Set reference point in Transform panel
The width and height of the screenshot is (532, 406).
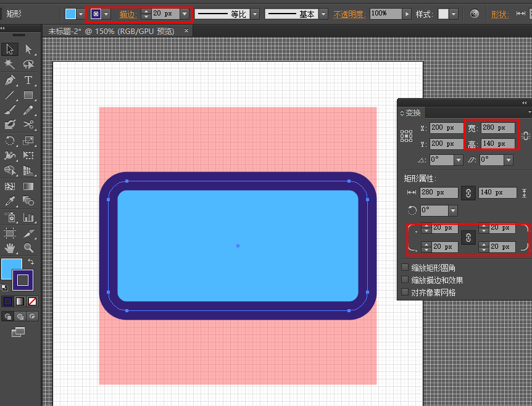406,136
